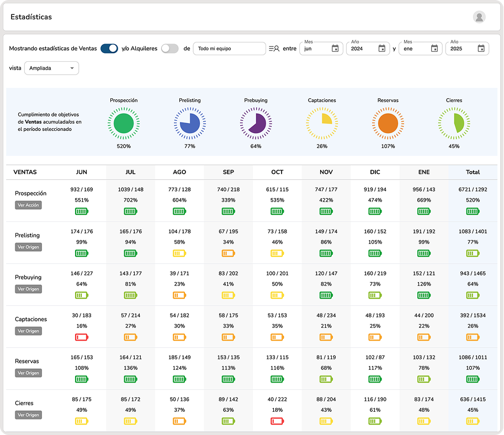Enable the Alquileres statistics toggle
Screen dimensions: 504x435
click(169, 49)
